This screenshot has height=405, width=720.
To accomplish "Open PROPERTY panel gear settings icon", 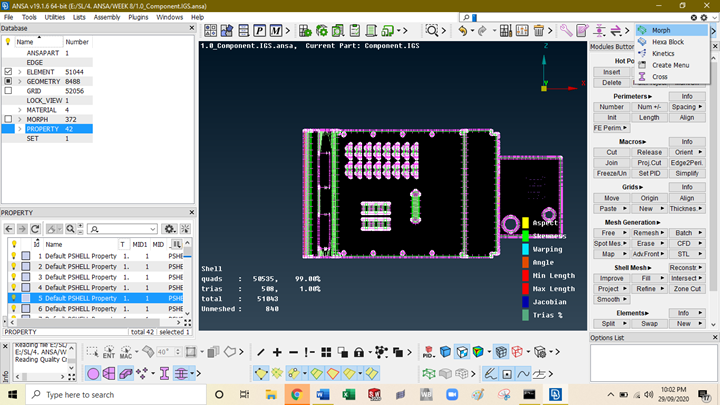I will tap(169, 229).
